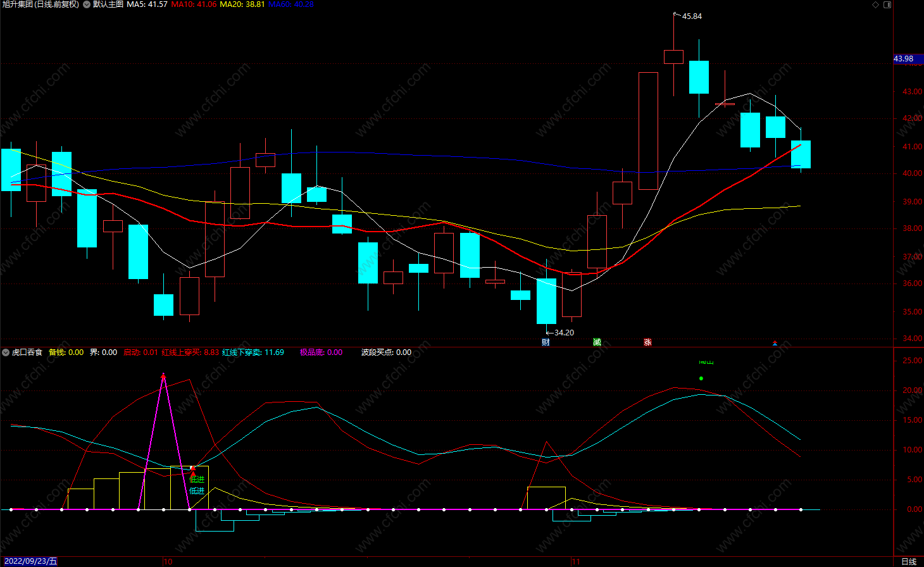
Task: Click the diamond icon at top right
Action: pos(875,4)
